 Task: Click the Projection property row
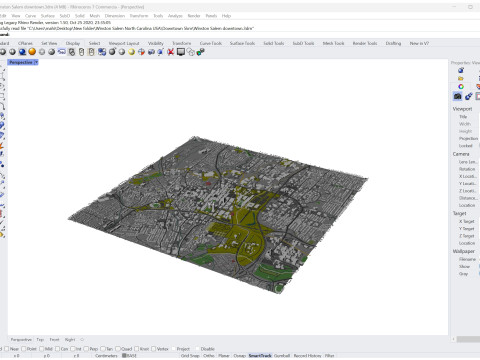(468, 138)
